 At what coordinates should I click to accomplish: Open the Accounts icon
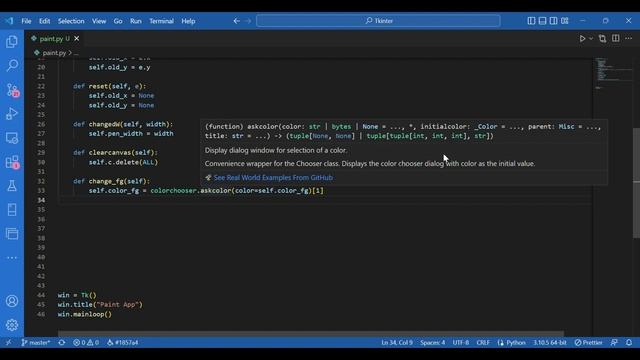point(12,301)
